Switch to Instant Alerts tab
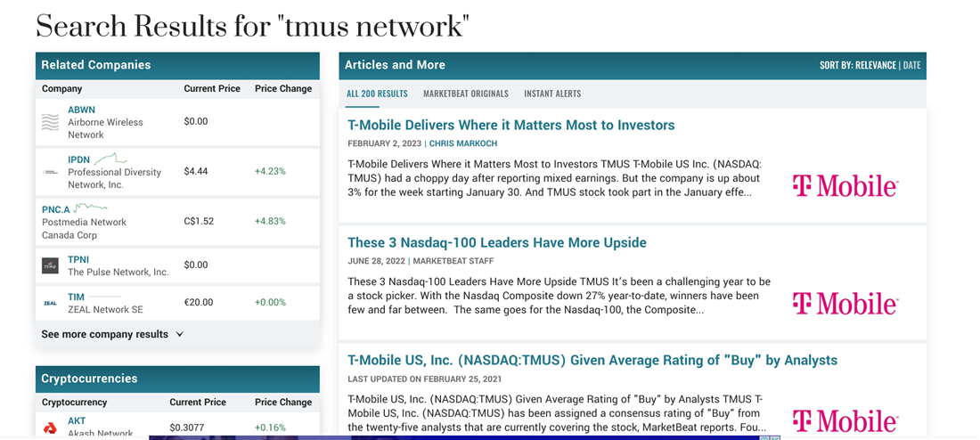Viewport: 980px width, 440px height. click(552, 94)
